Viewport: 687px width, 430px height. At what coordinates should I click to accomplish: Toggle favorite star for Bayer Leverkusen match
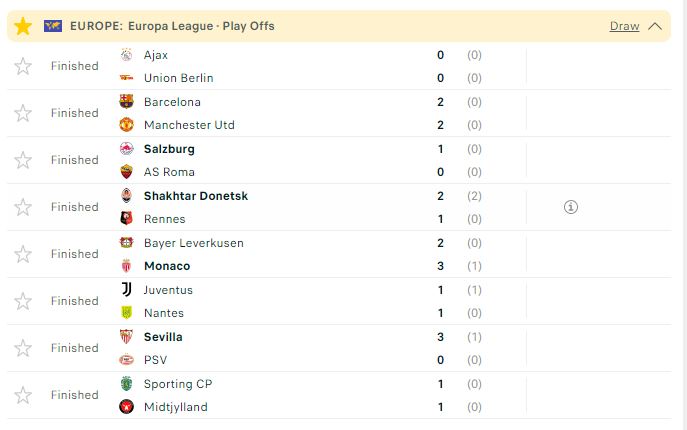[x=23, y=254]
